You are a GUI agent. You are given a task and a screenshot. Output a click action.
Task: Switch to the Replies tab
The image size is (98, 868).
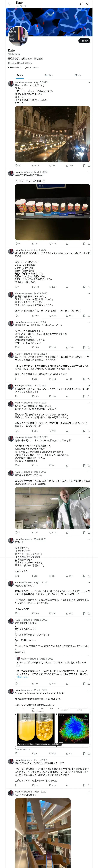pos(49,75)
